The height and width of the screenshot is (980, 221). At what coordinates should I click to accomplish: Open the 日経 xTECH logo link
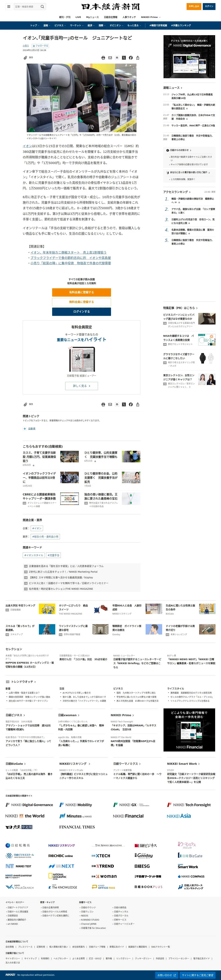point(101,856)
